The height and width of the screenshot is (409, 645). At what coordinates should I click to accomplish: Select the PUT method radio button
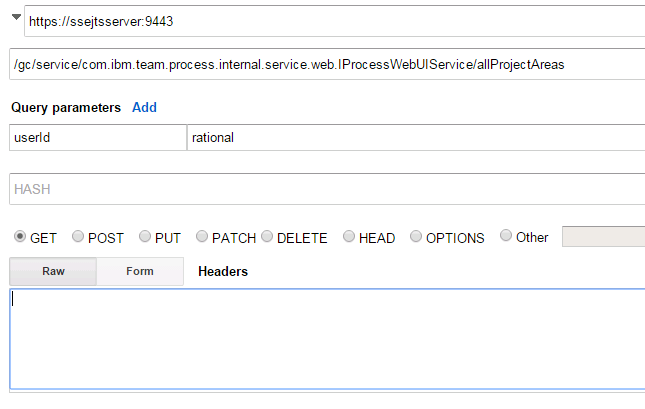click(145, 237)
